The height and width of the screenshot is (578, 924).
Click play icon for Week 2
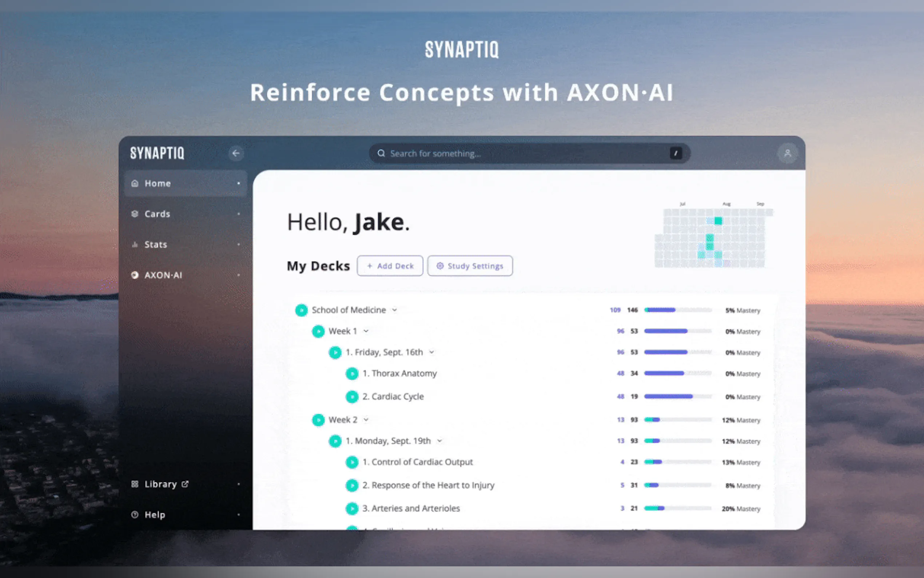pos(318,420)
